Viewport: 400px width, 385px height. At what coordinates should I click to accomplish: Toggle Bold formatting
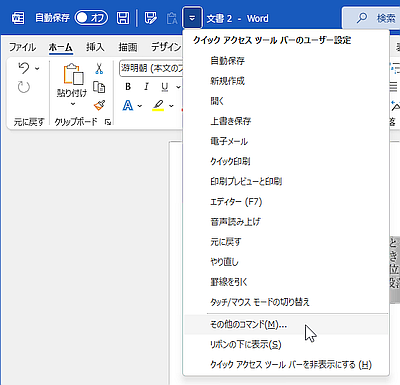coord(128,87)
